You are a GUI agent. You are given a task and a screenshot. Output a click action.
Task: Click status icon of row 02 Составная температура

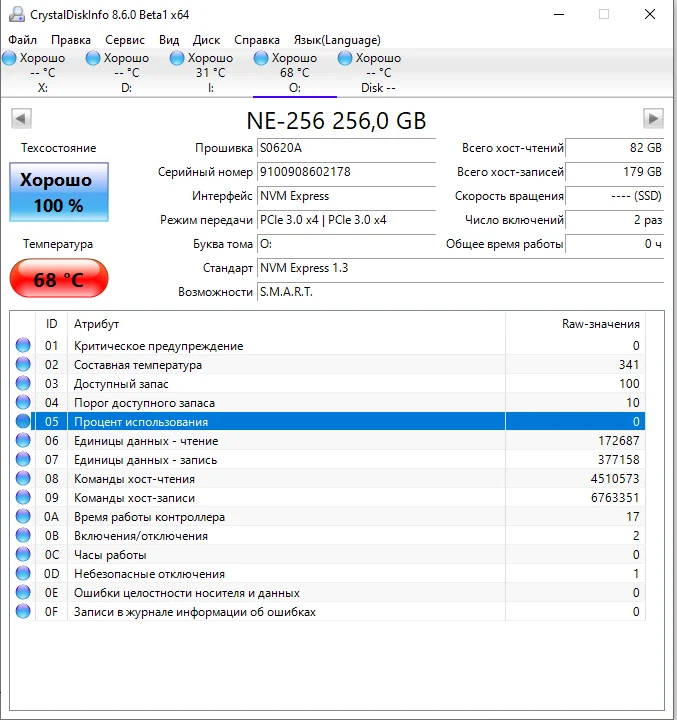[23, 365]
